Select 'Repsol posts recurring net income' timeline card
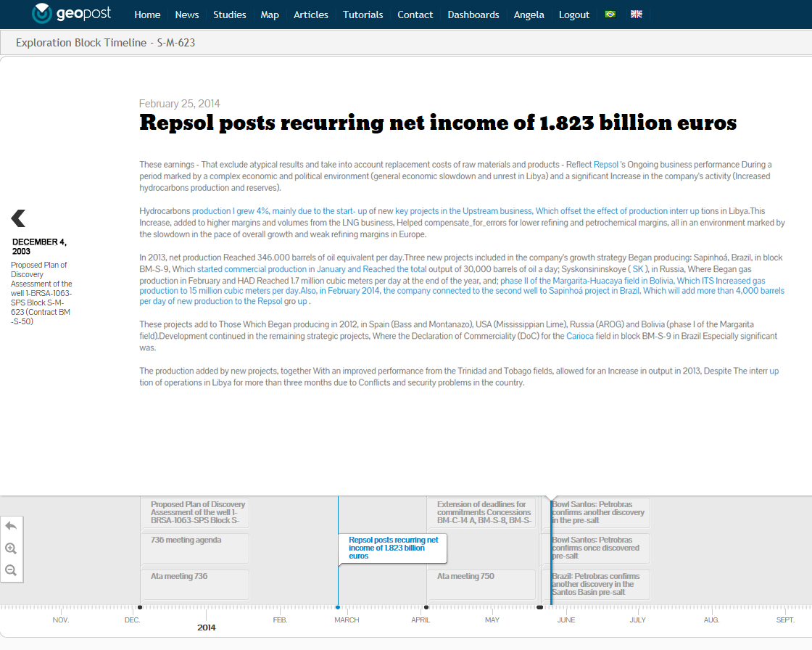This screenshot has width=812, height=650. pos(392,548)
